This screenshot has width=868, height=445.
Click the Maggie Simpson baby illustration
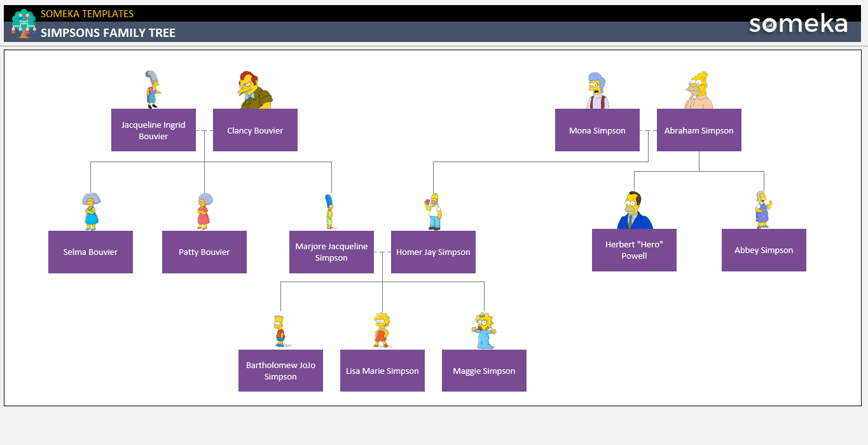point(484,329)
